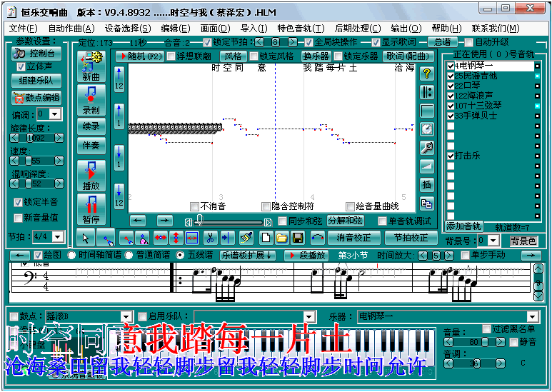Click the 新曲 new song icon
Image resolution: width=552 pixels, height=392 pixels.
point(91,66)
